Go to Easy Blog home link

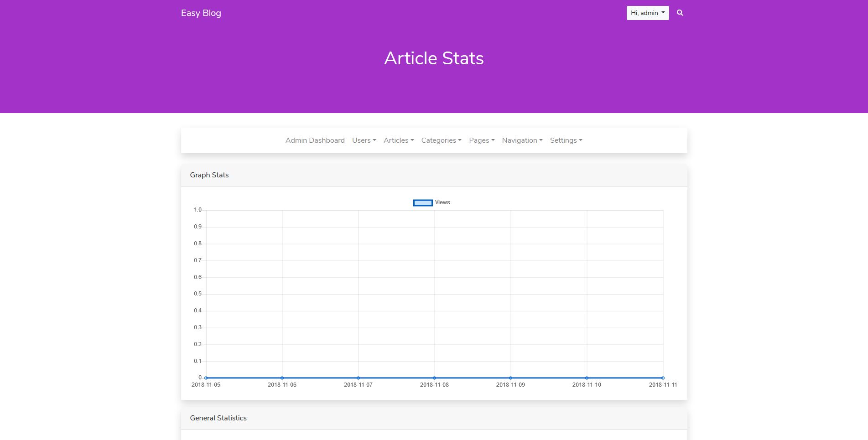point(201,13)
